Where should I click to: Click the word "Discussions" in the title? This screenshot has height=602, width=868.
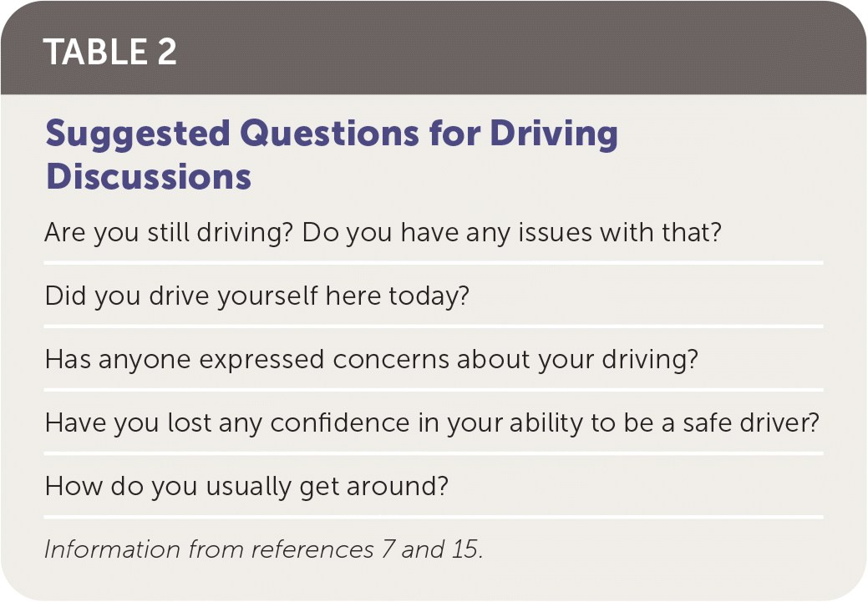pos(149,176)
